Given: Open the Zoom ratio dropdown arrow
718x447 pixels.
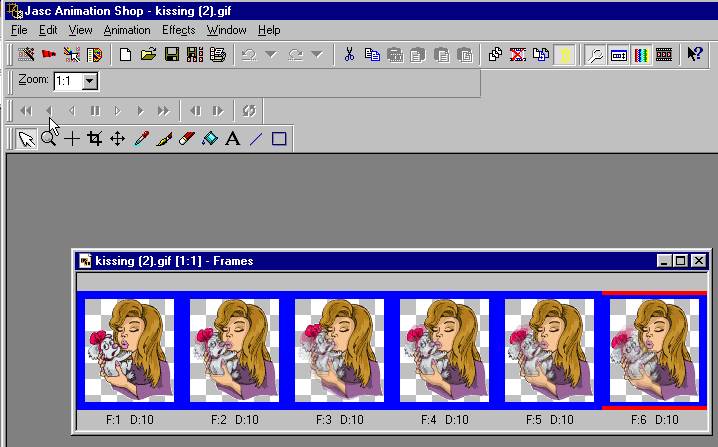Looking at the screenshot, I should 90,82.
